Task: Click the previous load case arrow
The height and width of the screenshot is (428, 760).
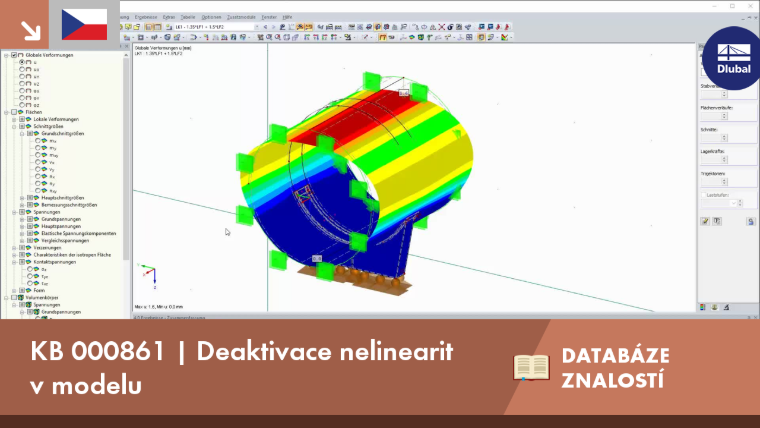Action: [x=266, y=27]
